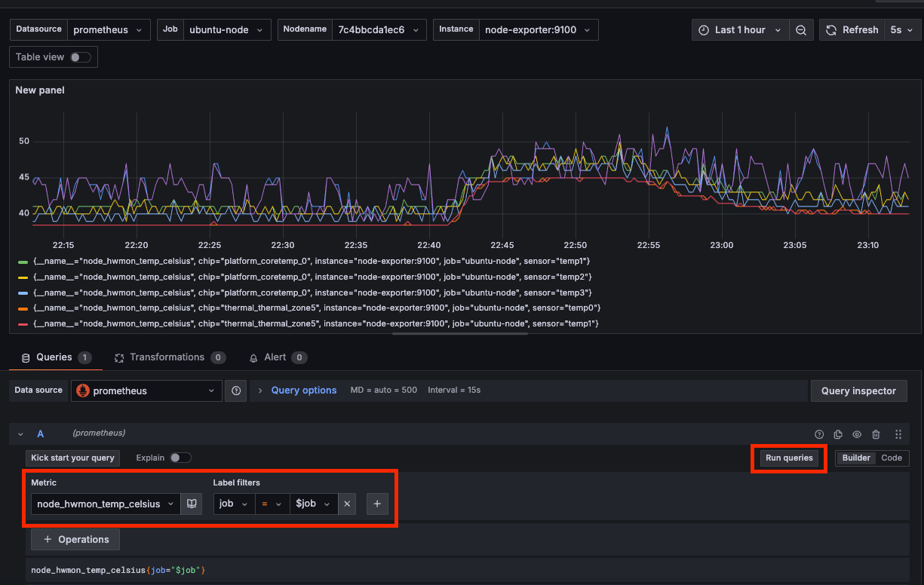Screen dimensions: 924x585
Task: Click the Prometheus logo in data source picker
Action: tap(83, 391)
